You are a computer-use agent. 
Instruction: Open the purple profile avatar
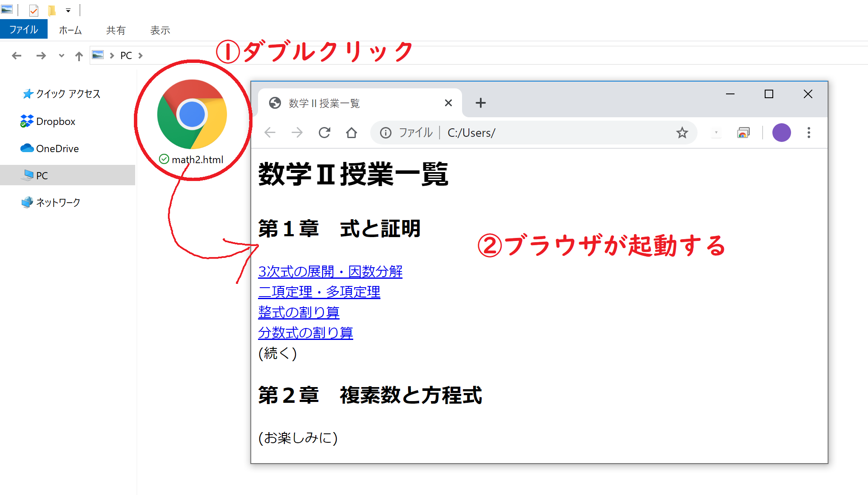pos(781,133)
